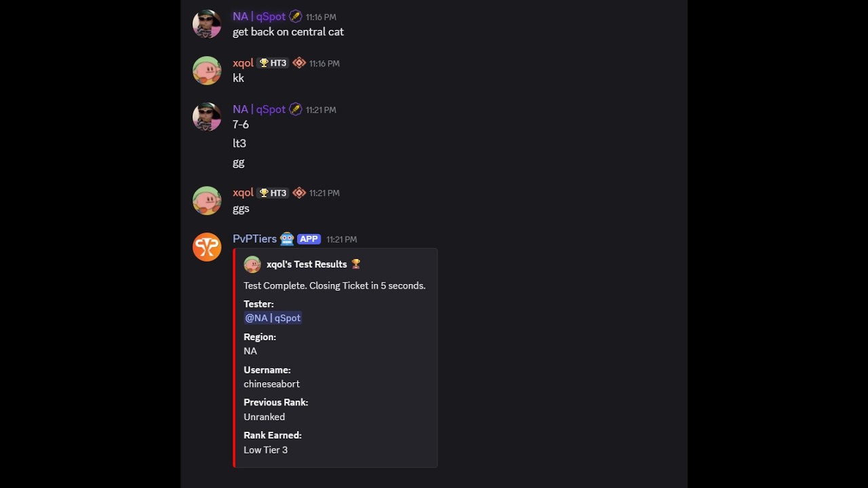
Task: Click the "xqol's Test Results" embed title
Action: click(307, 264)
